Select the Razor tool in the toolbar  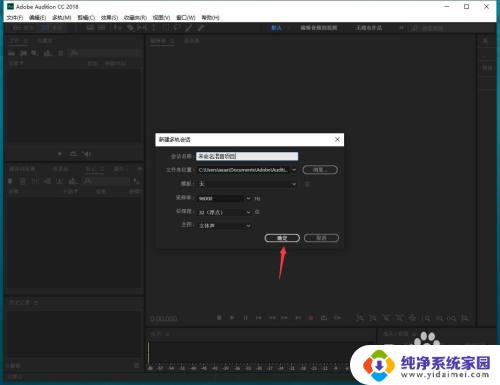pyautogui.click(x=131, y=28)
